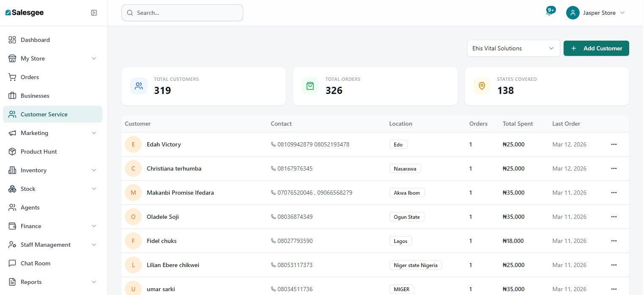Click the Product Hunt box icon
Screen dimensions: 644x295
12,152
